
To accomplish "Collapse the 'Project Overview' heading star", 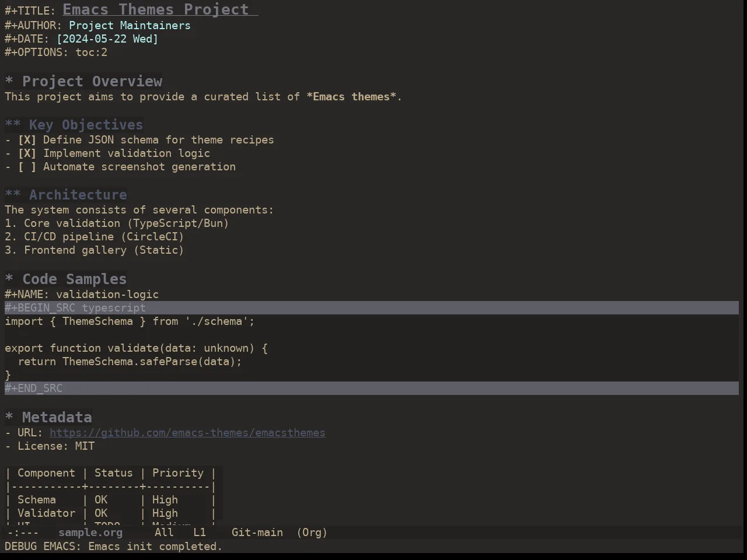I will click(x=9, y=82).
